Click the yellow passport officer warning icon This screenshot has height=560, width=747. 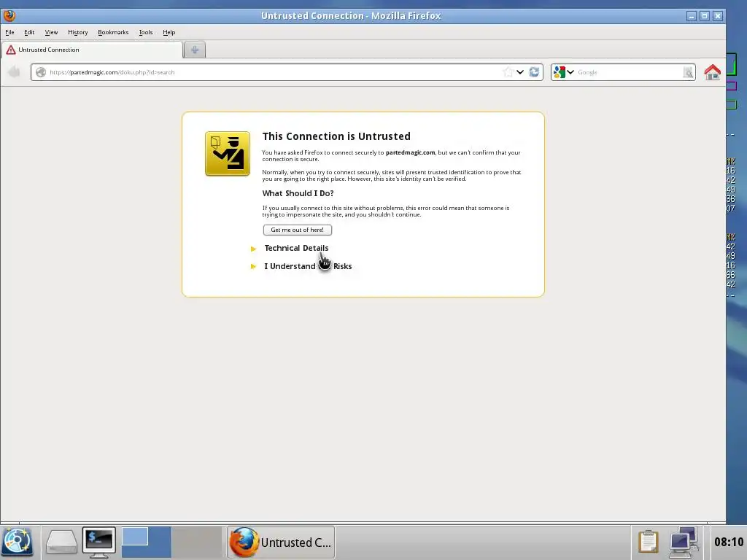(x=228, y=154)
